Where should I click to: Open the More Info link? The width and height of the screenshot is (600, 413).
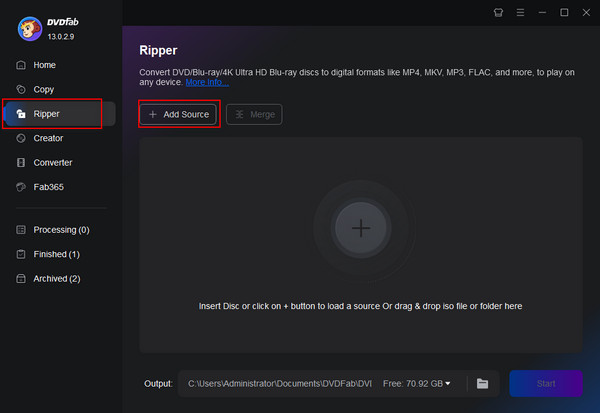click(207, 82)
